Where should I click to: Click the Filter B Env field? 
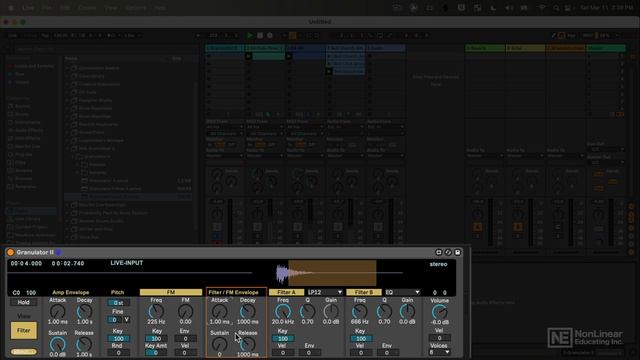tap(387, 353)
